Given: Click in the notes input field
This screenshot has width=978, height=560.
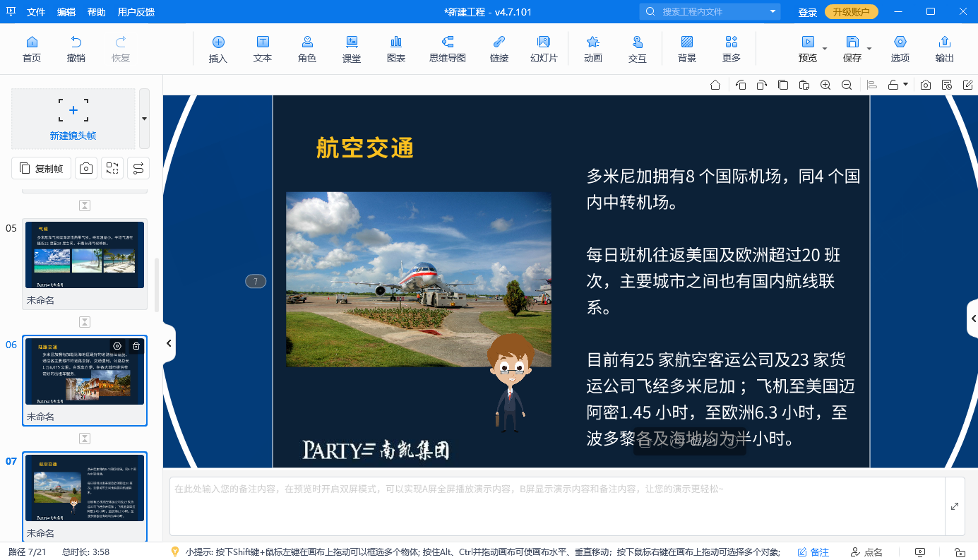Looking at the screenshot, I should [x=556, y=506].
